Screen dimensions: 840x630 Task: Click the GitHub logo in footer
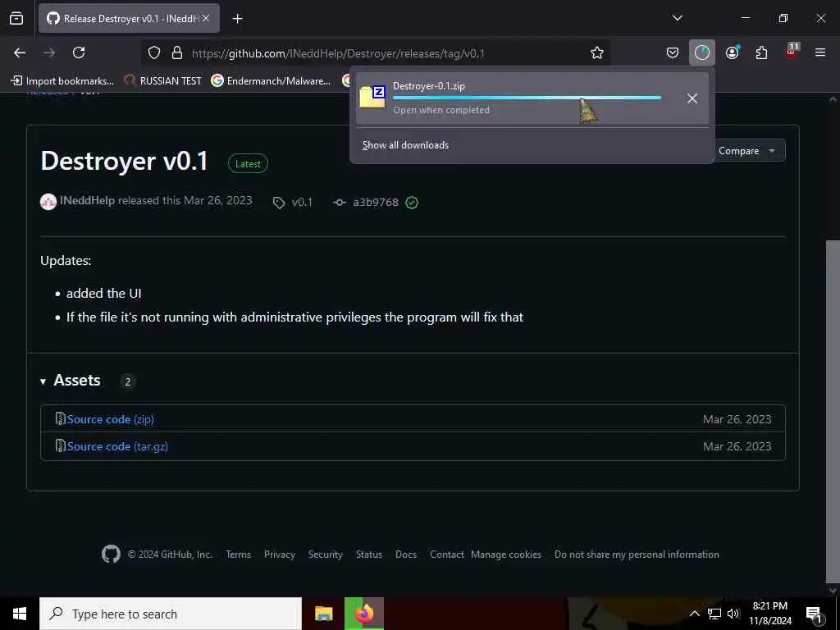click(111, 554)
